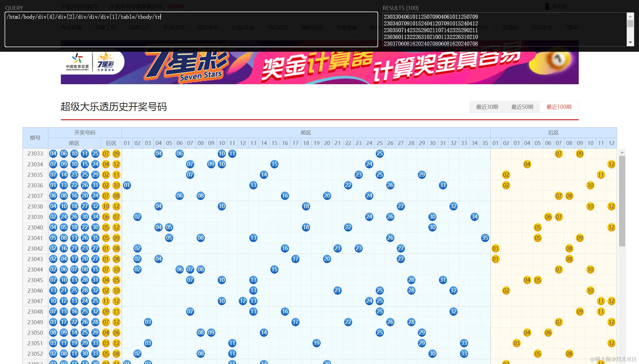The image size is (639, 364).
Task: Click the XPath QUERY input box
Action: [191, 29]
